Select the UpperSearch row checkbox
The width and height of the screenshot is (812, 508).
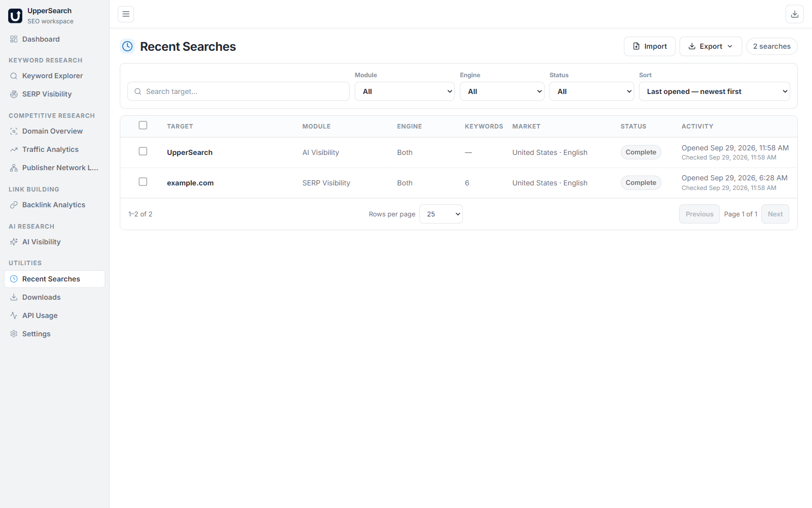143,151
